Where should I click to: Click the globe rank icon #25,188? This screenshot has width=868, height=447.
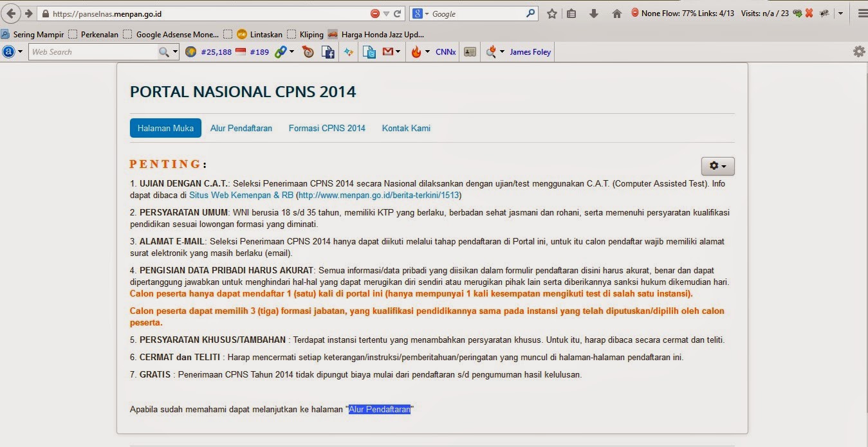pyautogui.click(x=190, y=52)
